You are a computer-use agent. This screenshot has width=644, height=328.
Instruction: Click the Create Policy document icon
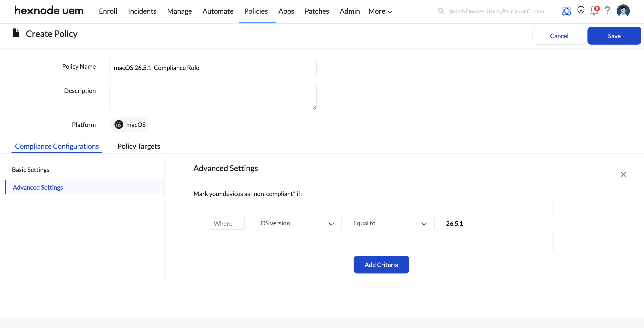point(16,33)
